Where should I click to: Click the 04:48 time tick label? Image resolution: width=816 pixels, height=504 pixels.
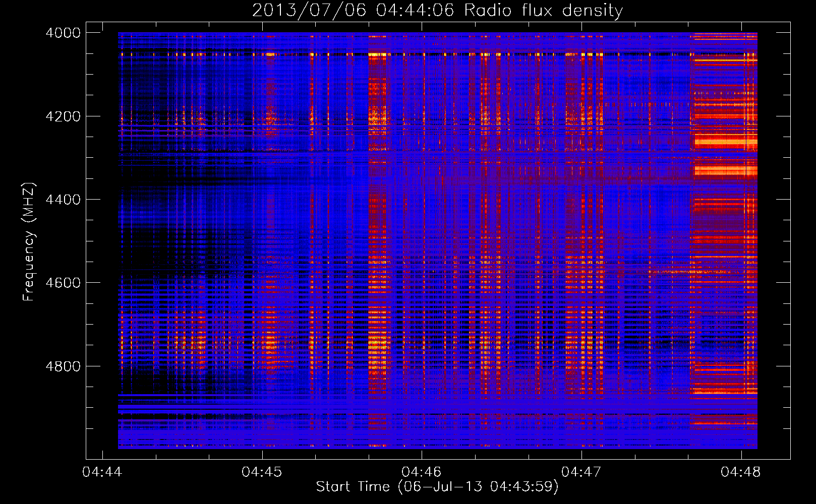click(x=741, y=472)
